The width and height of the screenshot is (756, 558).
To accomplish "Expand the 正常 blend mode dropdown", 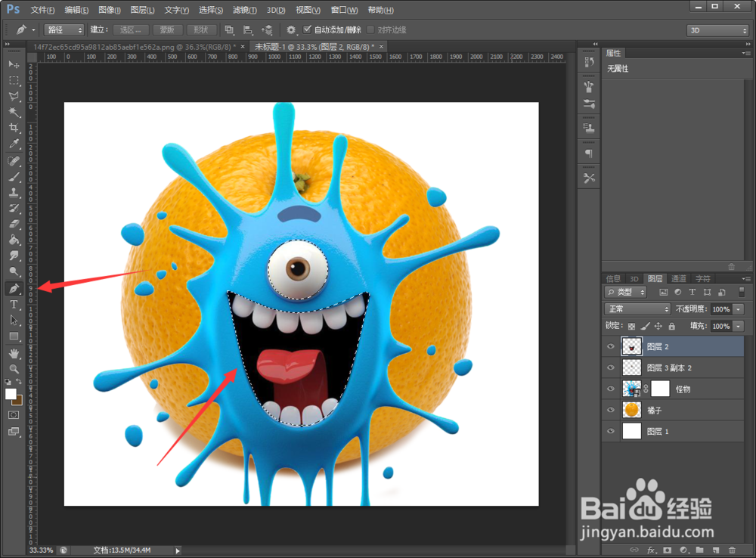I will 637,309.
